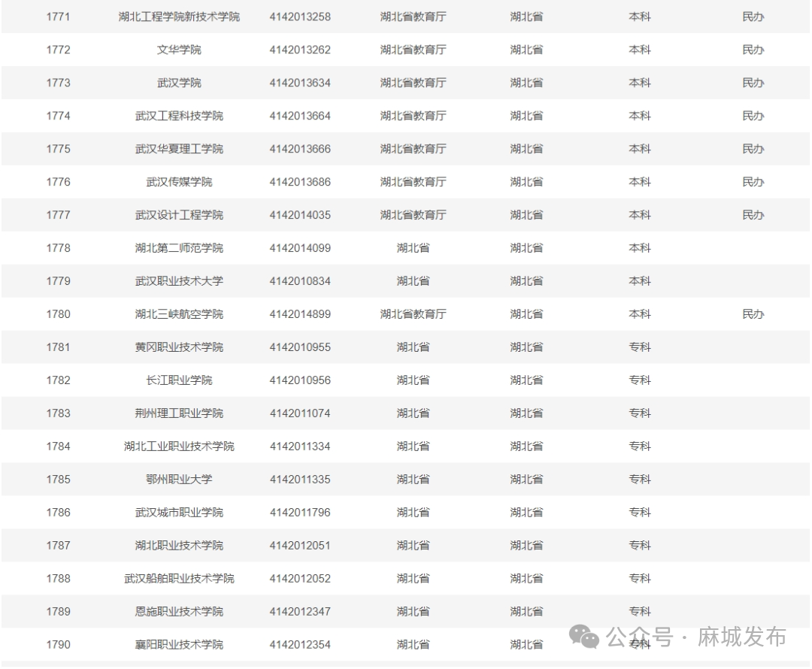Image resolution: width=812 pixels, height=669 pixels.
Task: Click the 武汉城市职业学院 entry
Action: point(179,513)
